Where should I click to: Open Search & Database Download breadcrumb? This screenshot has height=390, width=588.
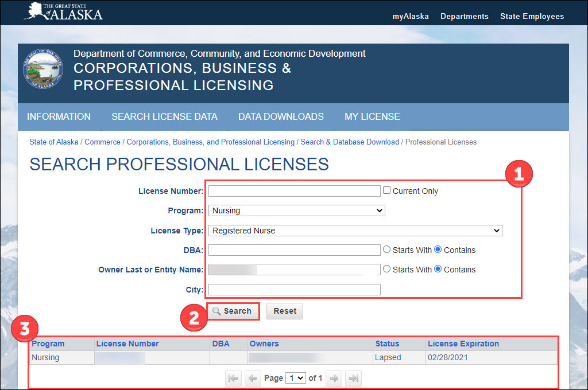coord(350,142)
